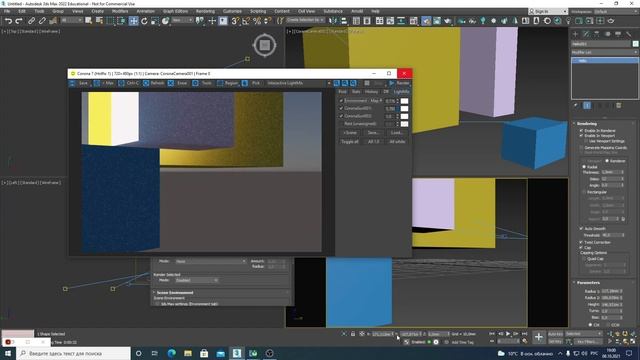This screenshot has height=360, width=640.
Task: Open the Arnold menu
Action: (357, 11)
